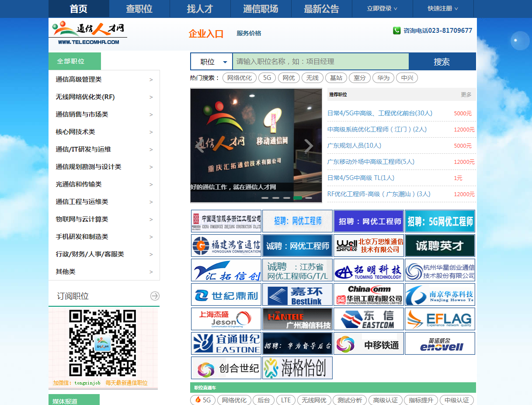
Task: Advance the banner with the next-slide arrow
Action: (309, 146)
